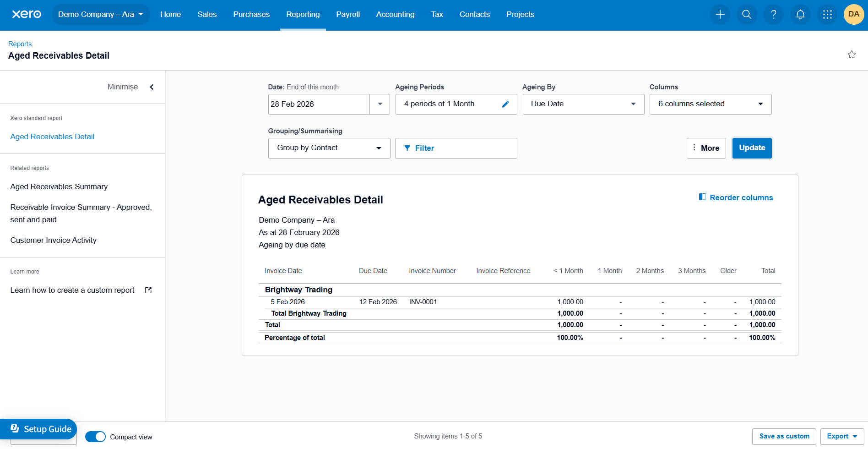Viewport: 868px width, 449px height.
Task: Click the Total Brightway Trading row label
Action: tap(309, 313)
